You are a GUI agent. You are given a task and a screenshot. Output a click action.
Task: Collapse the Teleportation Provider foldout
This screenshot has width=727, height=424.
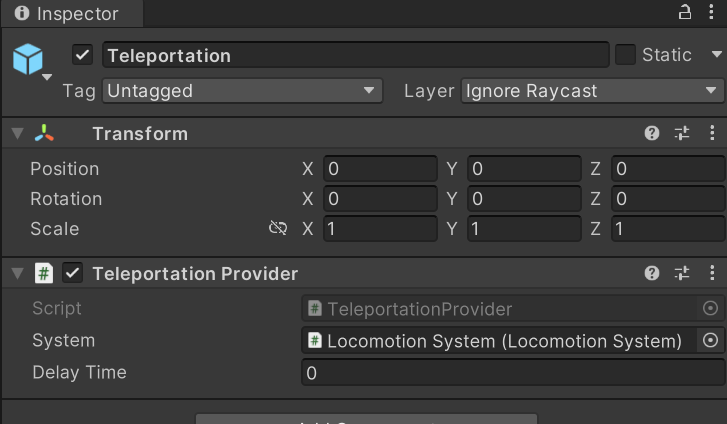coord(18,273)
